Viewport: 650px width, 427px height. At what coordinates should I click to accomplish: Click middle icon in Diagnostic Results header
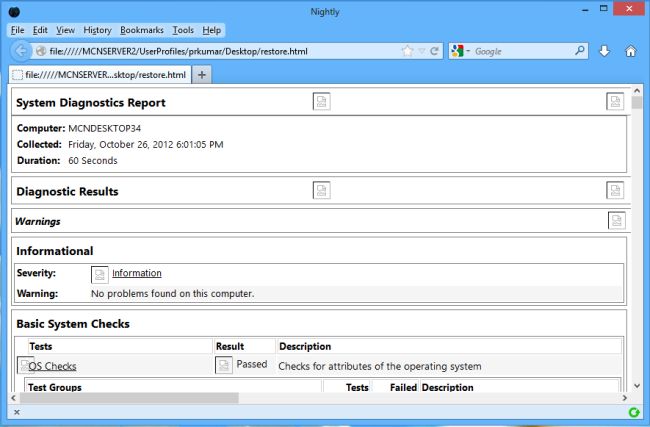[322, 190]
